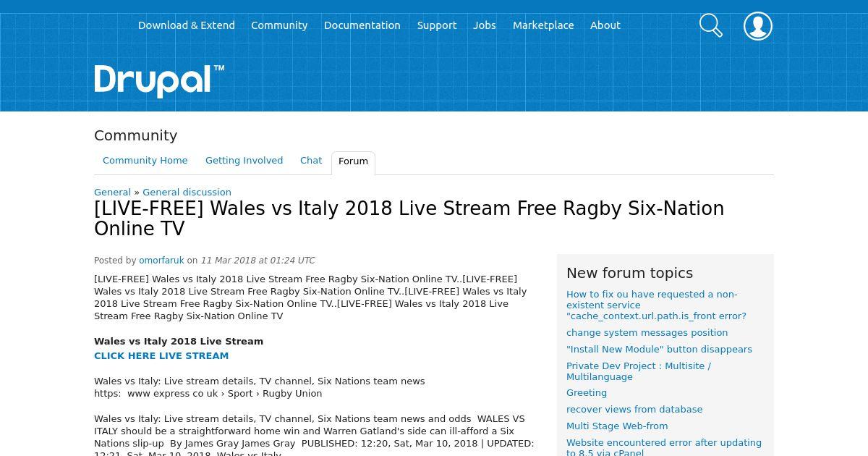Viewport: 868px width, 456px height.
Task: Select the page title heading text
Action: 409,219
